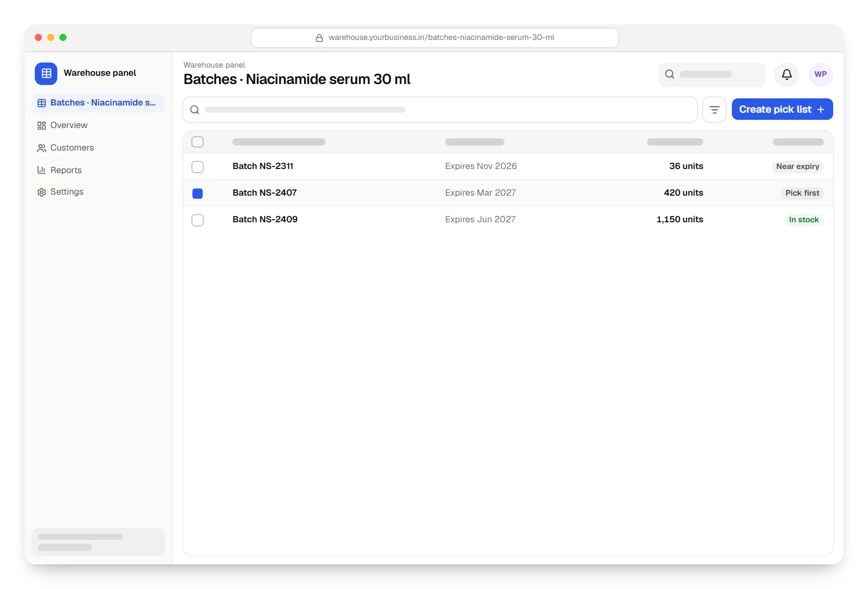Click the browser address bar URL
Viewport: 868px width, 589px height.
[435, 38]
